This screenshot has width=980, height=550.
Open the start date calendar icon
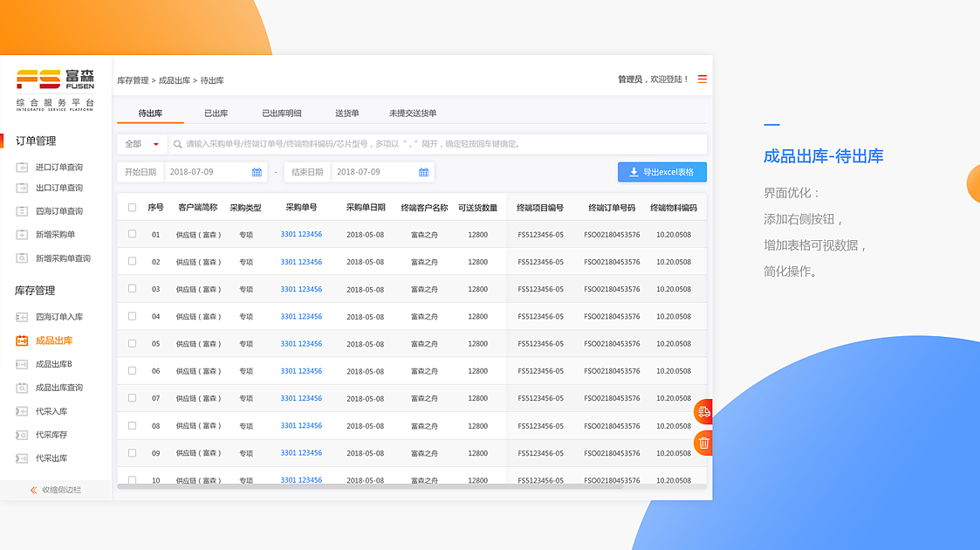point(257,172)
